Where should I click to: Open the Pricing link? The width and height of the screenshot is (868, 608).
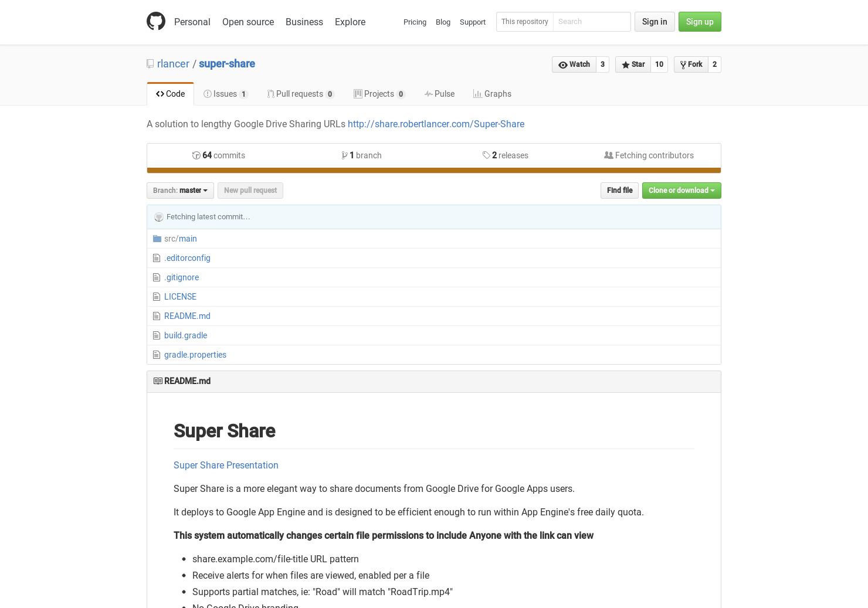pos(415,22)
